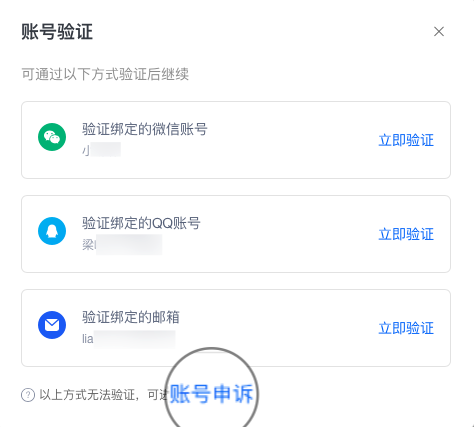
Task: Click the 可通过以下方式验证后继续 subtitle text
Action: coord(105,74)
